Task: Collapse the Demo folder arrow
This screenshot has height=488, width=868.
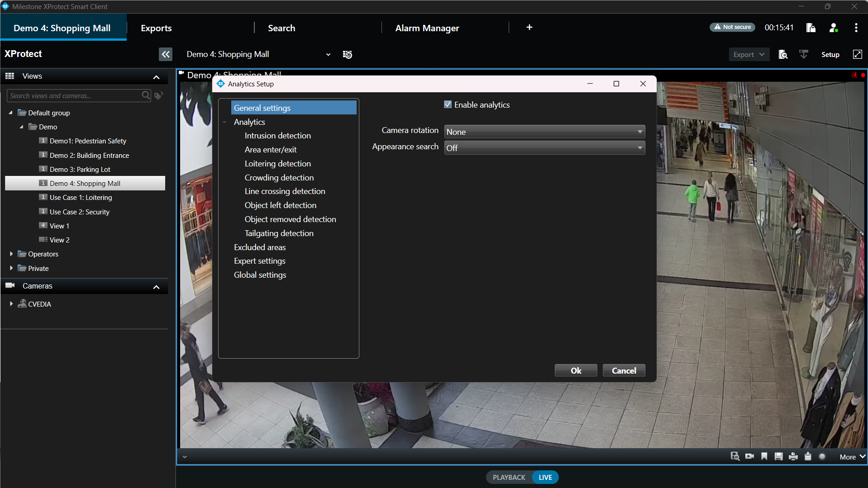Action: (21, 127)
